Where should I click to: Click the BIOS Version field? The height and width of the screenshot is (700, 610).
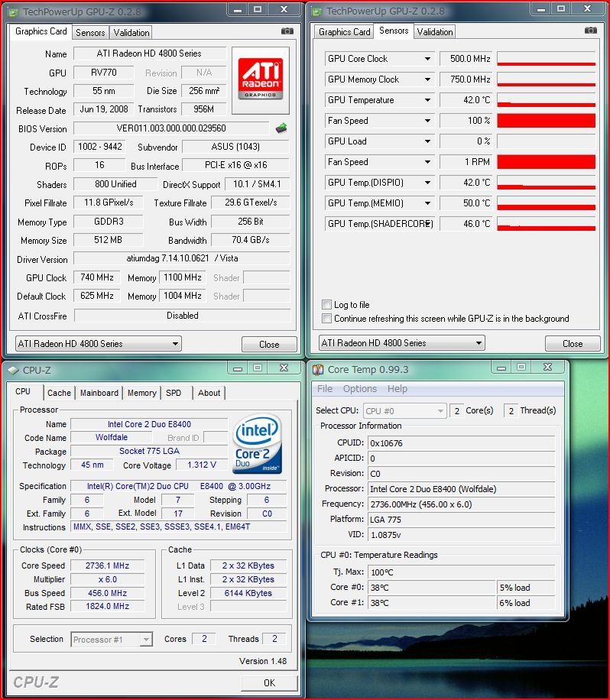171,128
